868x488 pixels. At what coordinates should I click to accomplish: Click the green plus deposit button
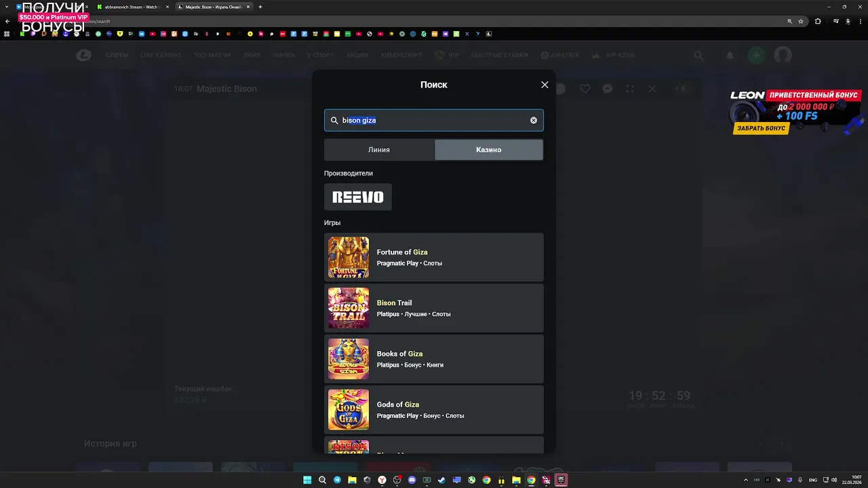coord(756,56)
